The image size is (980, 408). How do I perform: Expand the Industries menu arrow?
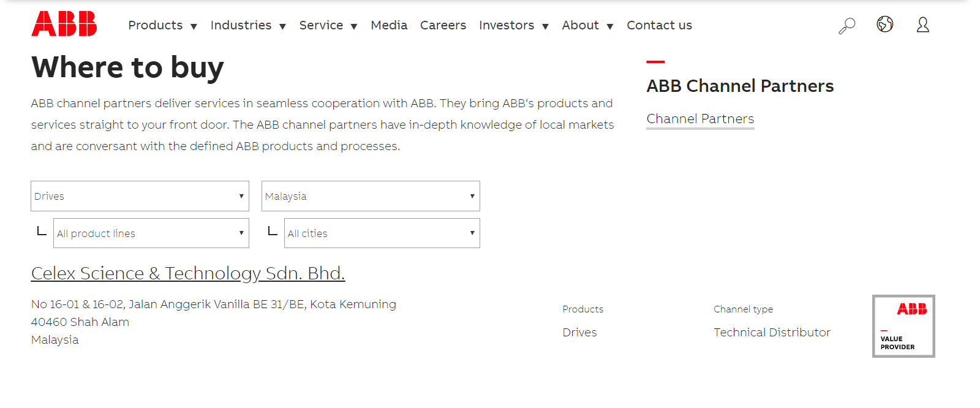click(282, 26)
